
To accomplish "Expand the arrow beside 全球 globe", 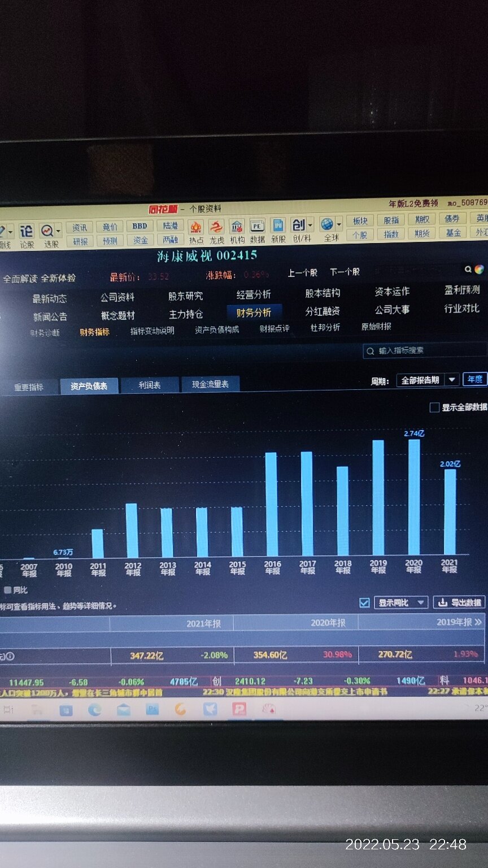I will [x=338, y=224].
